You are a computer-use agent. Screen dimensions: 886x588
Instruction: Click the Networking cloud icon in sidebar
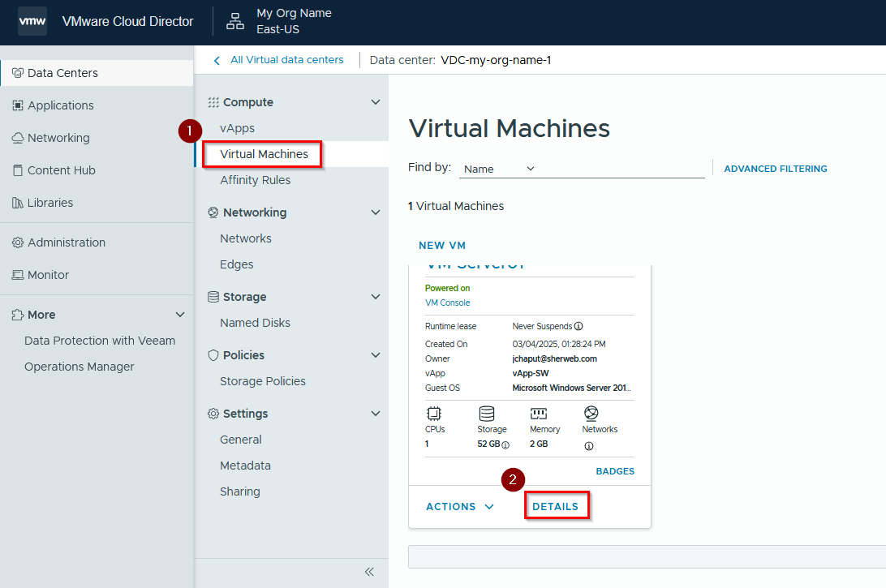(18, 138)
